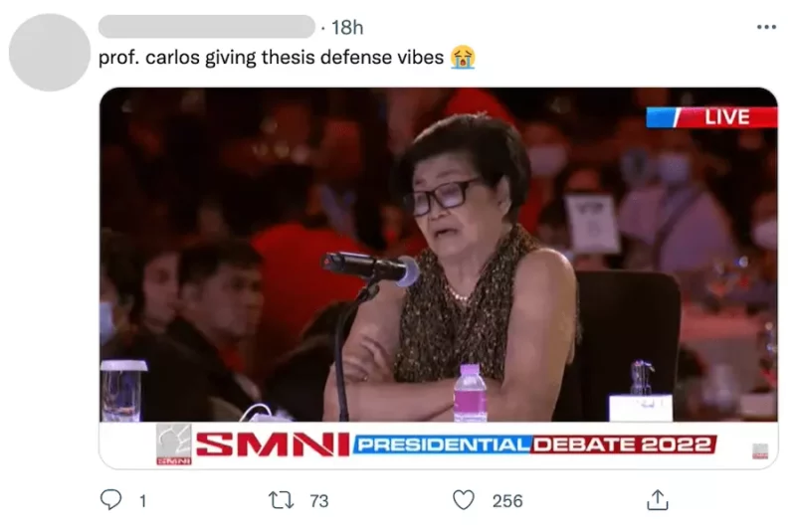The image size is (796, 532).
Task: Open the user's circular profile avatar
Action: tap(49, 53)
